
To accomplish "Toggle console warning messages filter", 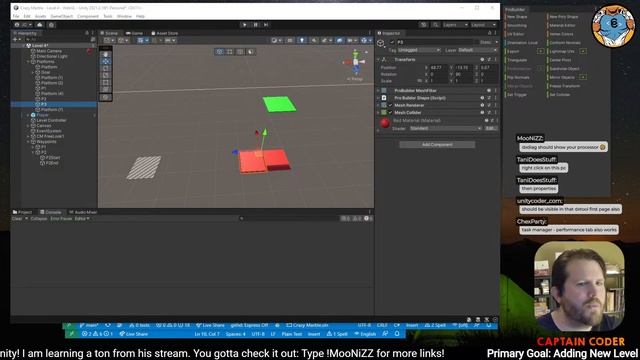I will 357,219.
